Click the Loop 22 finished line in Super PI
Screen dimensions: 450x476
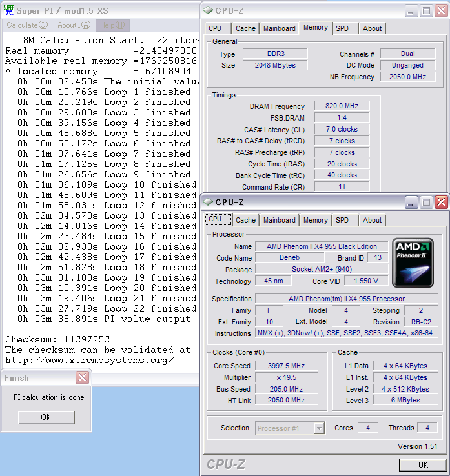107,308
